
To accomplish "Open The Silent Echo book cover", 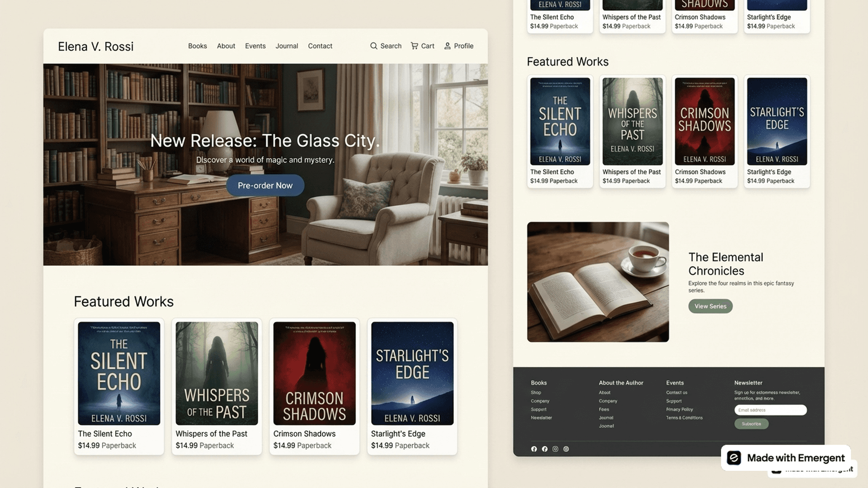I will point(119,372).
